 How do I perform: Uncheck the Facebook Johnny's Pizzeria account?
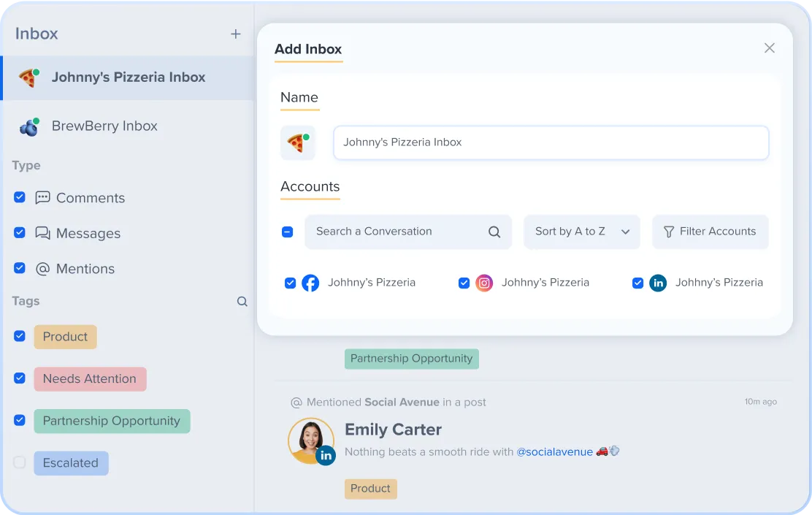(x=290, y=283)
